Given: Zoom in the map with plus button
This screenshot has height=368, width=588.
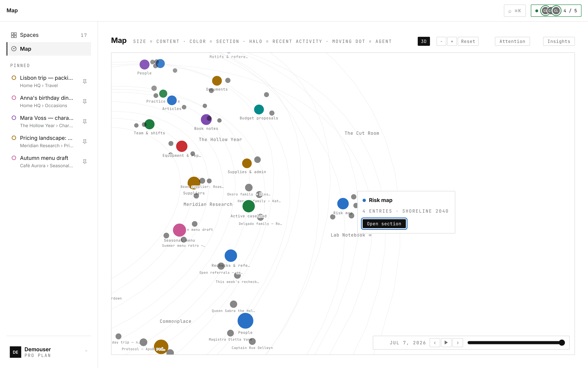Looking at the screenshot, I should [452, 41].
